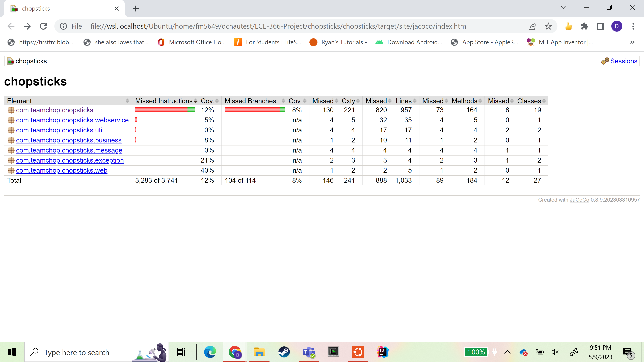Bookmark this page with the star icon

tap(548, 26)
